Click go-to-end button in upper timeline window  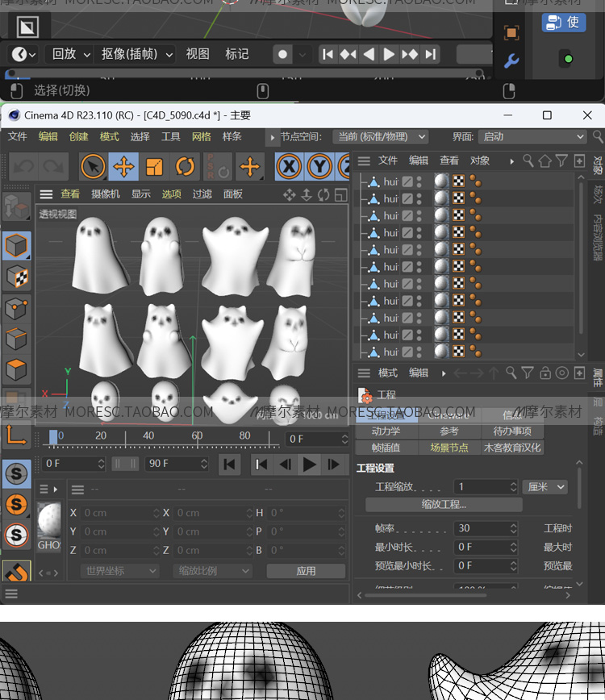click(x=430, y=55)
